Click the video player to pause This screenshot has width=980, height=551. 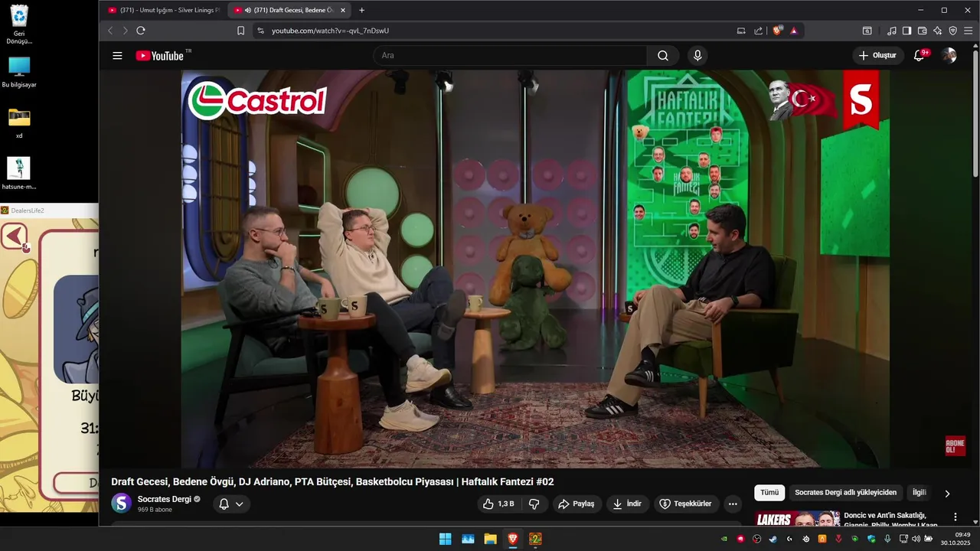tap(536, 269)
